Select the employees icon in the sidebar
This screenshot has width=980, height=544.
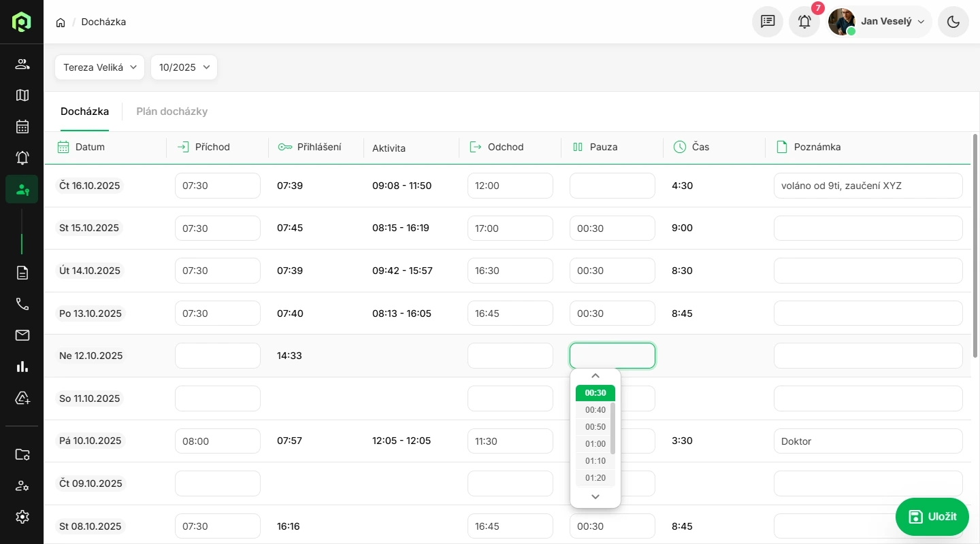click(22, 63)
